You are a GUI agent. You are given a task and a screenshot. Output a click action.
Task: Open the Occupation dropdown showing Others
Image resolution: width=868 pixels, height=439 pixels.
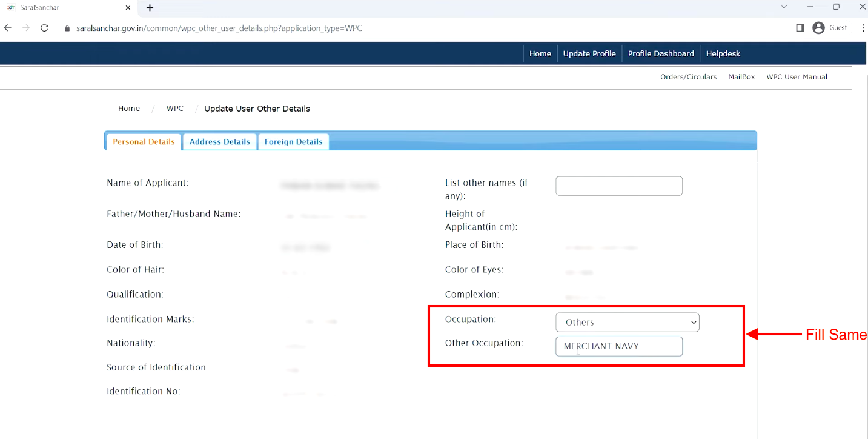point(628,323)
